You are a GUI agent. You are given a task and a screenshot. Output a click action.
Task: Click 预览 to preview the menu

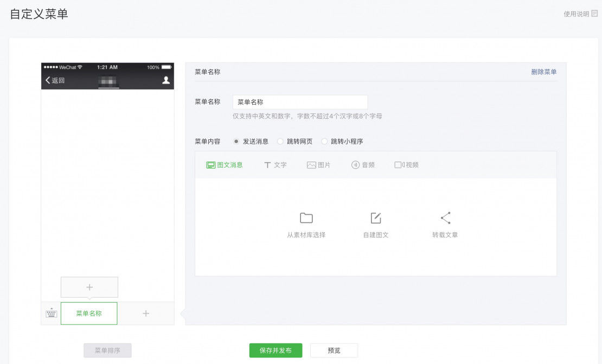[334, 350]
